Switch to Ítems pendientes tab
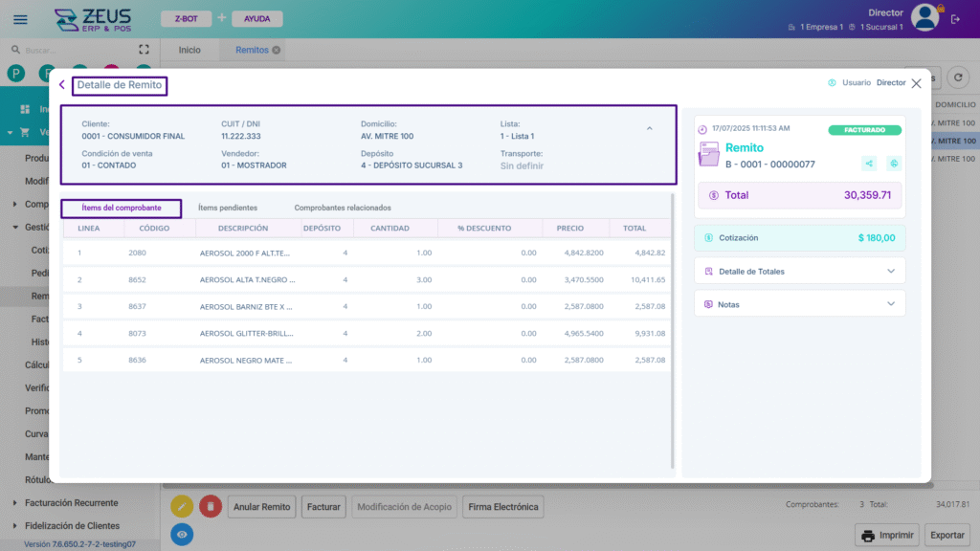Image resolution: width=980 pixels, height=551 pixels. 228,208
